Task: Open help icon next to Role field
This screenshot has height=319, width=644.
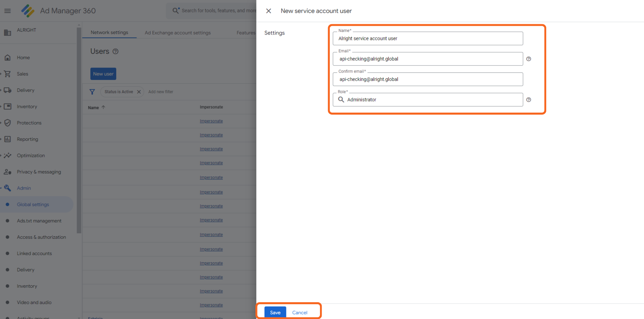Action: (x=529, y=100)
